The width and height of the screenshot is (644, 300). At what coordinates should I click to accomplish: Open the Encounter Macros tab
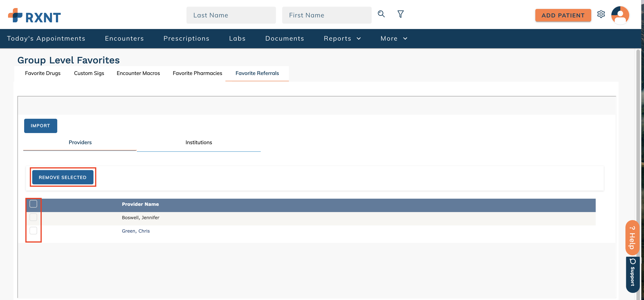coord(138,73)
